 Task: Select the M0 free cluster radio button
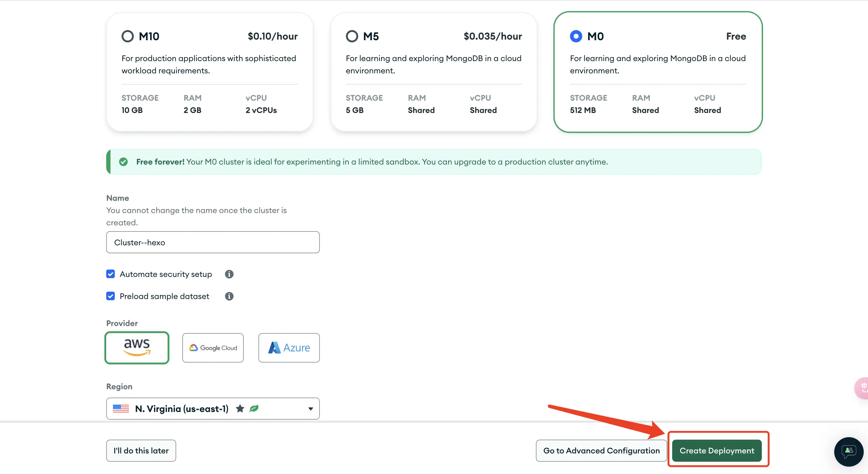tap(576, 36)
